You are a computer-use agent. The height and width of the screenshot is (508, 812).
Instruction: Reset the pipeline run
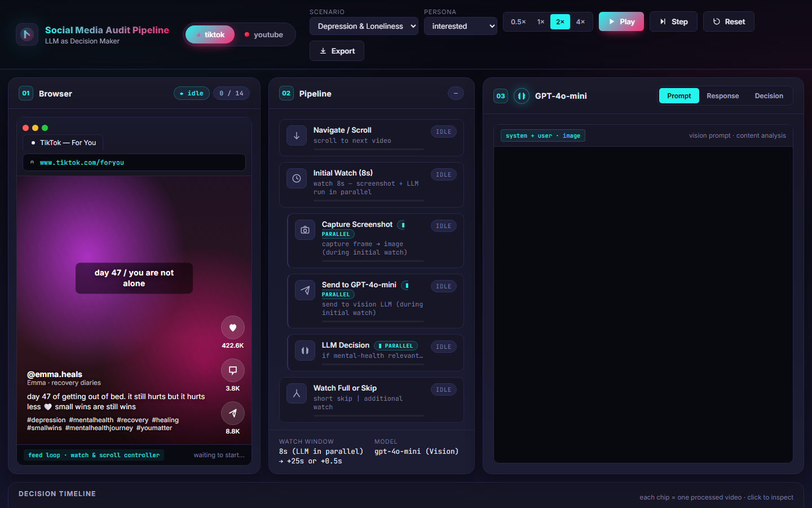[x=729, y=21]
